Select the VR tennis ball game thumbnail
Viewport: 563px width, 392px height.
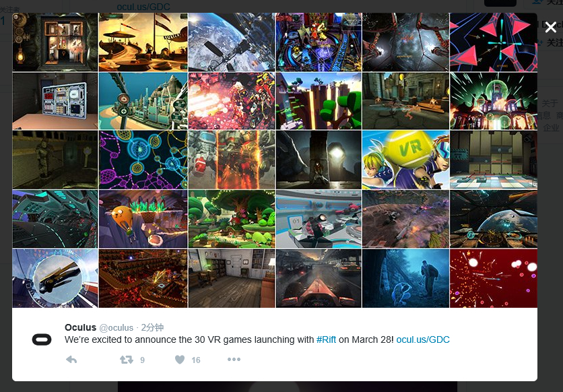pos(405,160)
